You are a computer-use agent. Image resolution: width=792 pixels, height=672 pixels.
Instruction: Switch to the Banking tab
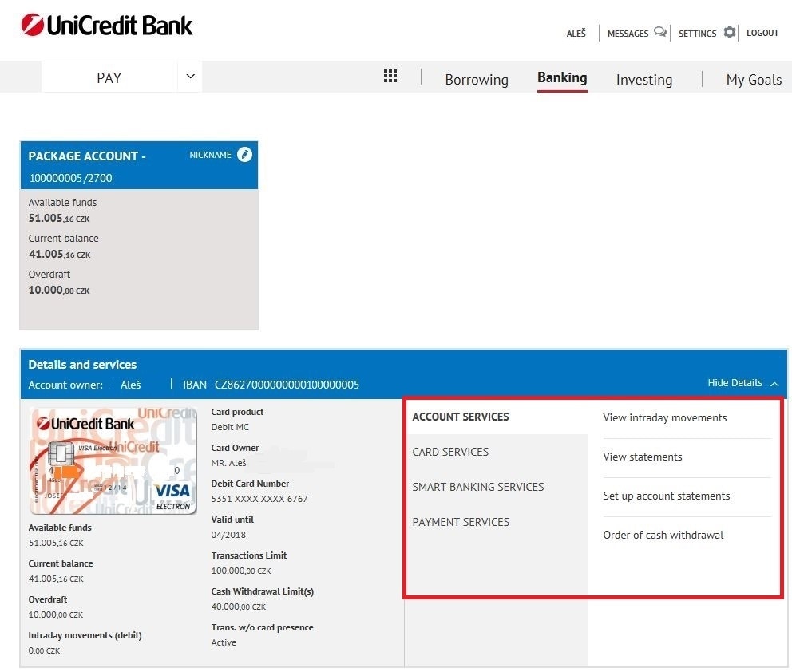[562, 77]
